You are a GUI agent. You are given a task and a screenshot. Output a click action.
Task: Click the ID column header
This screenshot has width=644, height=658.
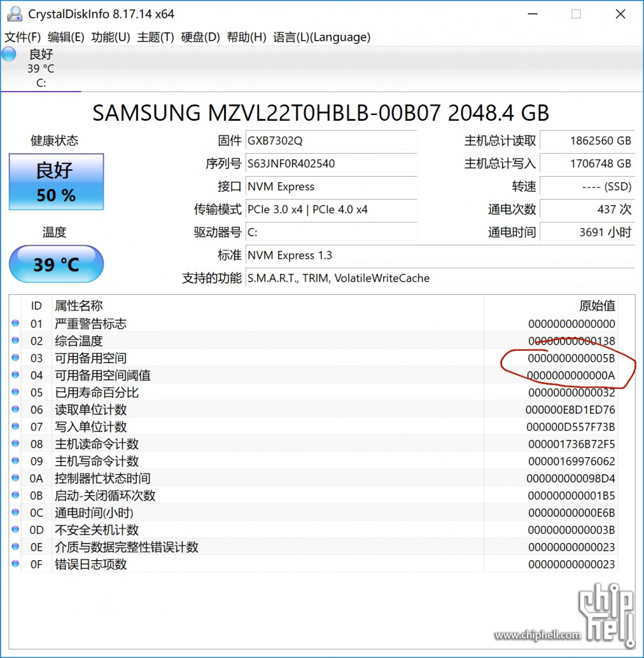37,306
